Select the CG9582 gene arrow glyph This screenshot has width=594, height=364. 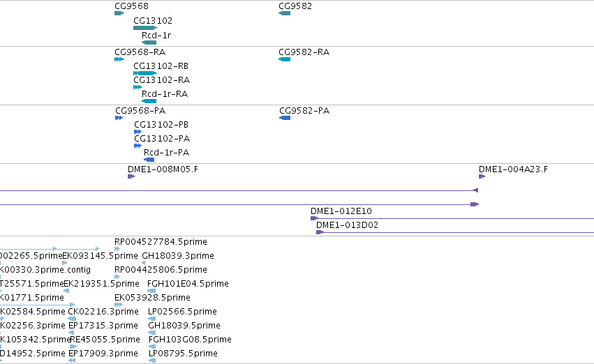point(285,13)
